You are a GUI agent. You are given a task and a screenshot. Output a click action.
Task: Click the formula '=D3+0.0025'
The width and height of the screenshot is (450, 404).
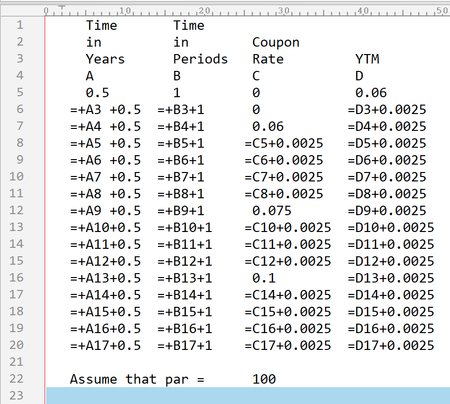tap(387, 110)
